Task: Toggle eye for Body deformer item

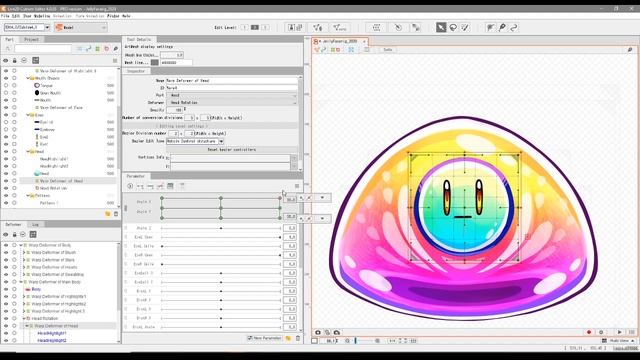Action: tap(6, 289)
